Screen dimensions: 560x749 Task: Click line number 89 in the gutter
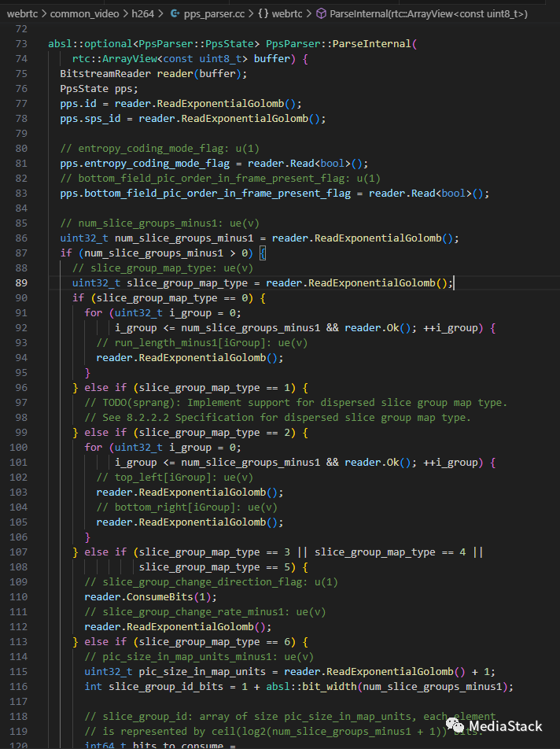click(21, 282)
